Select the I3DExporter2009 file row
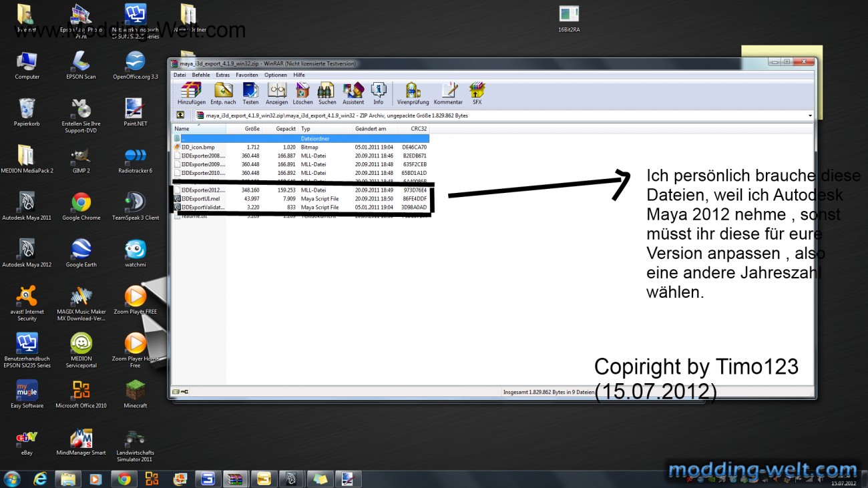 pyautogui.click(x=300, y=164)
